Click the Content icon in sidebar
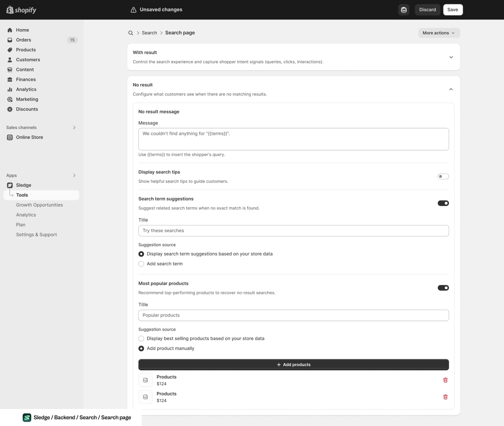The width and height of the screenshot is (504, 426). coord(10,70)
